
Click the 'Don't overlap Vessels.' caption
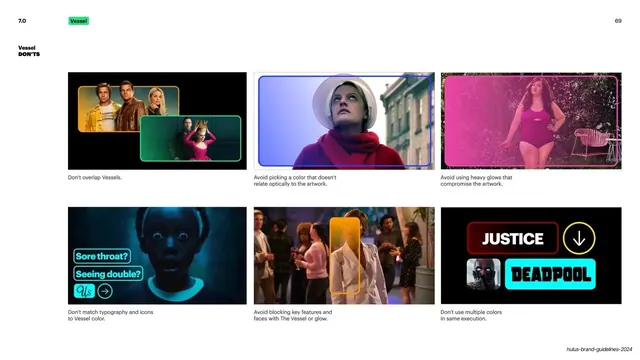point(95,178)
